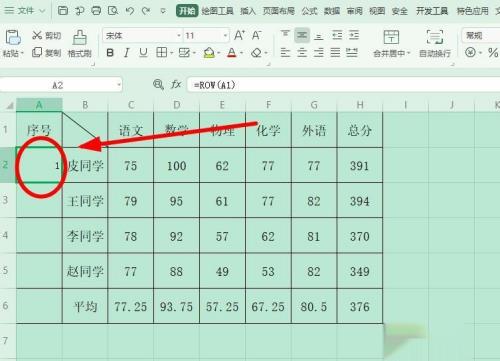This screenshot has width=500, height=361.
Task: Click the decrease indent icon
Action: tap(337, 35)
